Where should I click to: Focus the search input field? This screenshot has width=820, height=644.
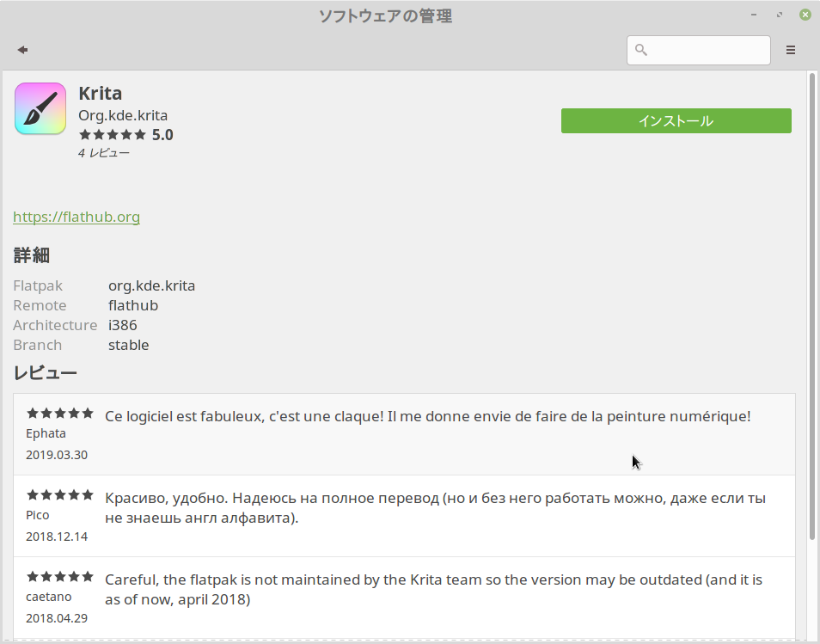click(x=698, y=50)
